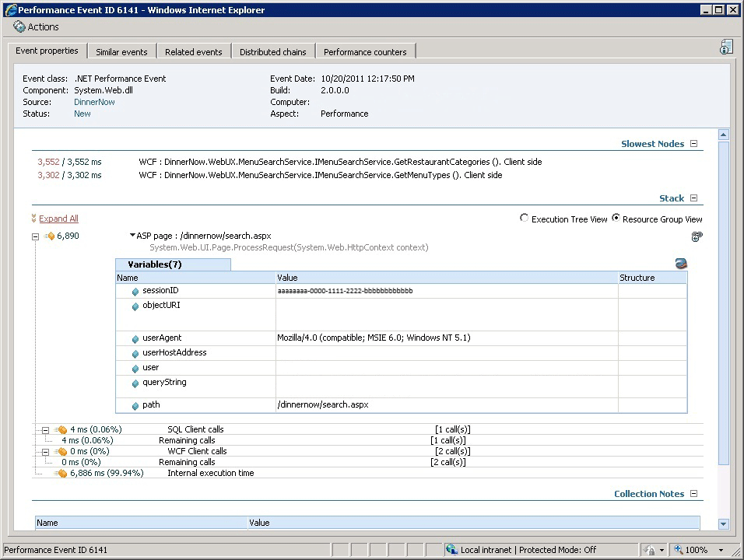
Task: Click the Internet Explorer title bar icon
Action: 10,10
